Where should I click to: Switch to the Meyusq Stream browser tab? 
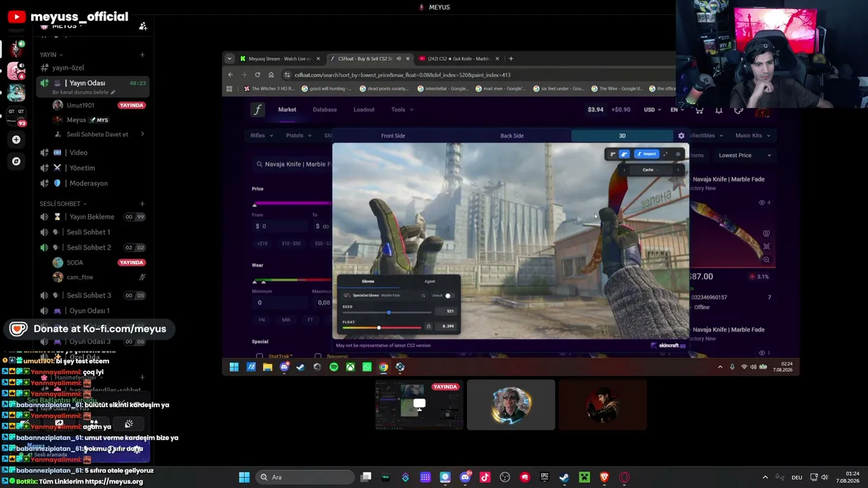[279, 58]
